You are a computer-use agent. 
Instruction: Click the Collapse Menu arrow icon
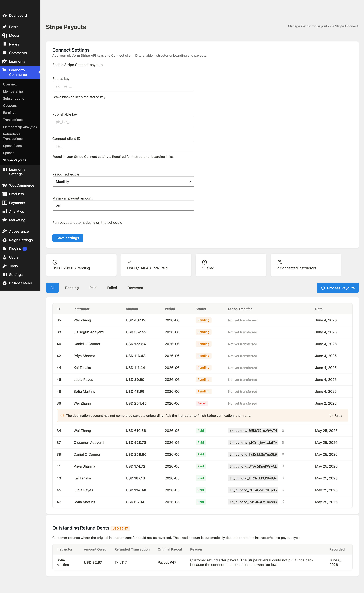[4, 283]
